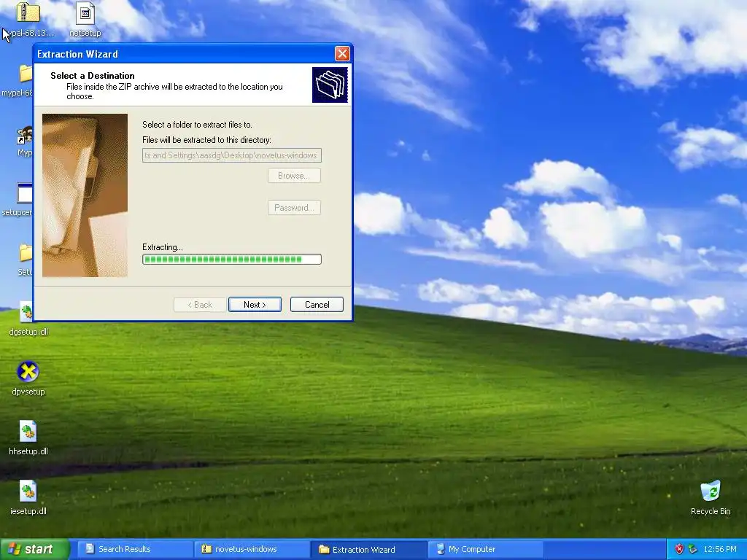
Task: Click the 'Extracting...' status label
Action: pyautogui.click(x=163, y=247)
